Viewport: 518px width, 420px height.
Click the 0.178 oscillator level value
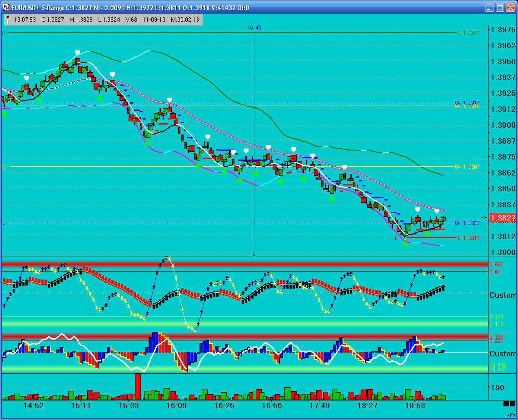click(x=496, y=316)
